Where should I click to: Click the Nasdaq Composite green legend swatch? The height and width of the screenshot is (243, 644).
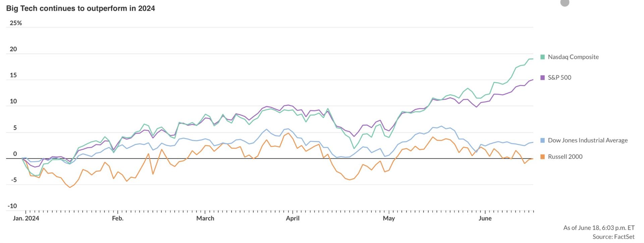pyautogui.click(x=542, y=57)
